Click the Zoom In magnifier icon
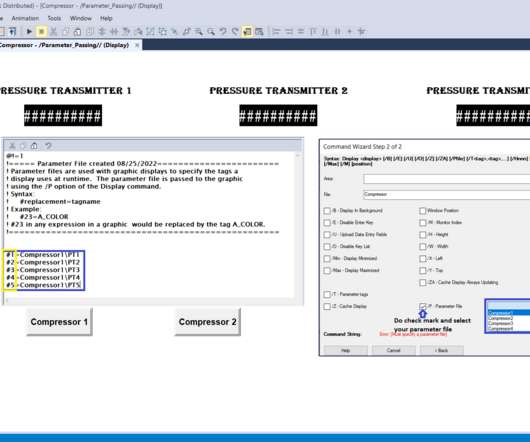 (199, 31)
